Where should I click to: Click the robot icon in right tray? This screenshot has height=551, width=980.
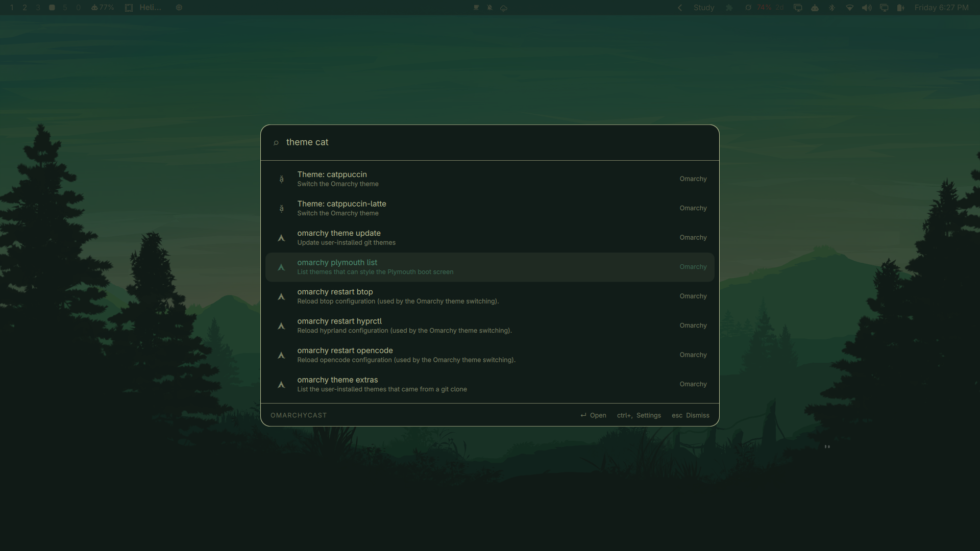(x=815, y=8)
